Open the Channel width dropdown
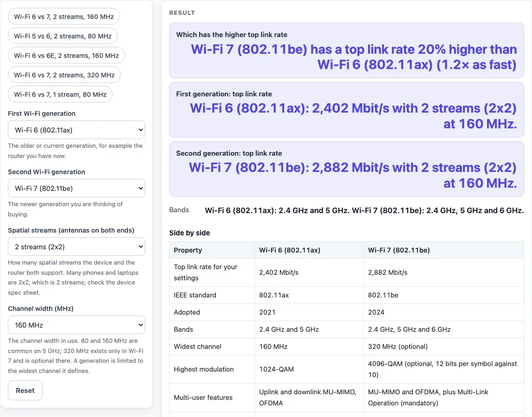The height and width of the screenshot is (417, 532). point(76,325)
